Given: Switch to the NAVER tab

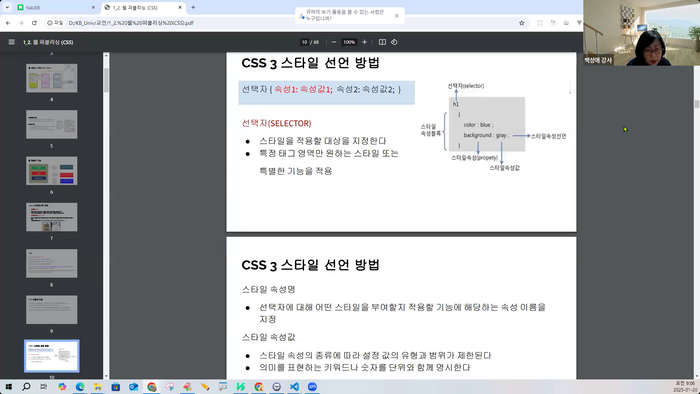Looking at the screenshot, I should pos(56,8).
